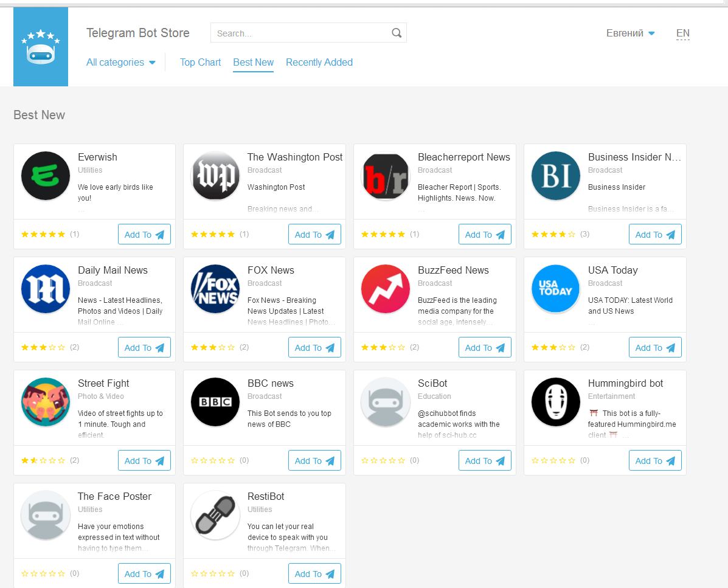Open the BBC news logo icon
Viewport: 728px width, 588px height.
[215, 402]
